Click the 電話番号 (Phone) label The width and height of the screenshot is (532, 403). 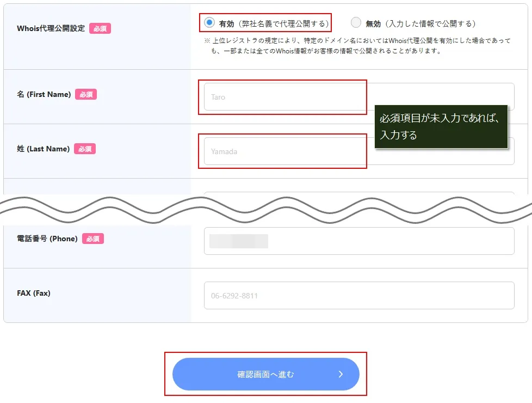(47, 239)
